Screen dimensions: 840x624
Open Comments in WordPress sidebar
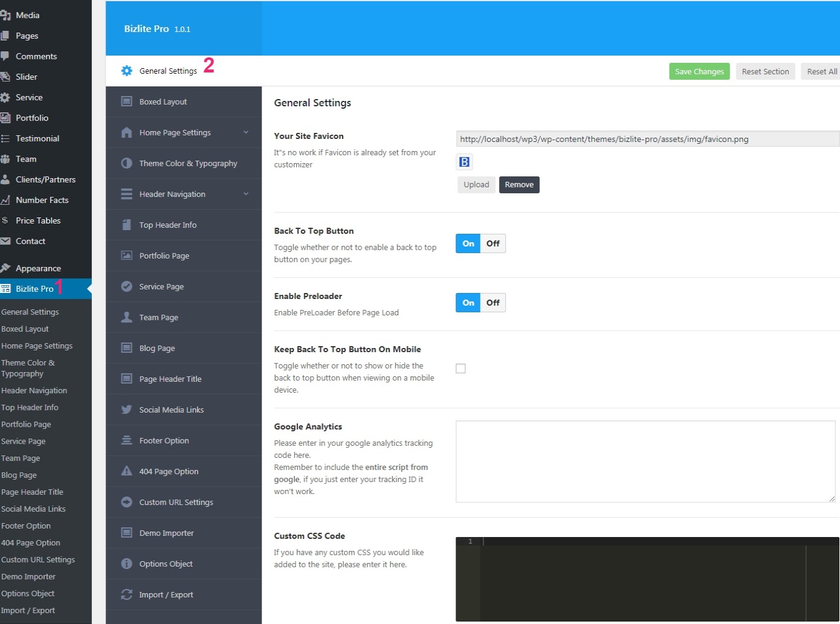(46, 56)
